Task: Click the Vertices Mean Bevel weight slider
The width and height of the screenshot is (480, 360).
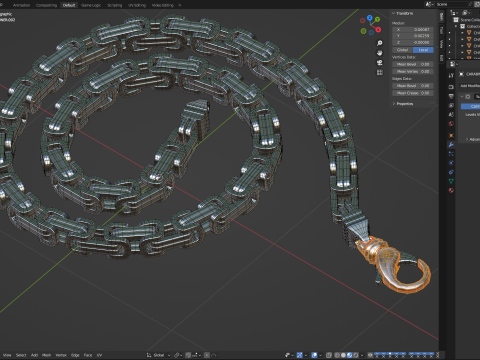Action: tap(413, 64)
